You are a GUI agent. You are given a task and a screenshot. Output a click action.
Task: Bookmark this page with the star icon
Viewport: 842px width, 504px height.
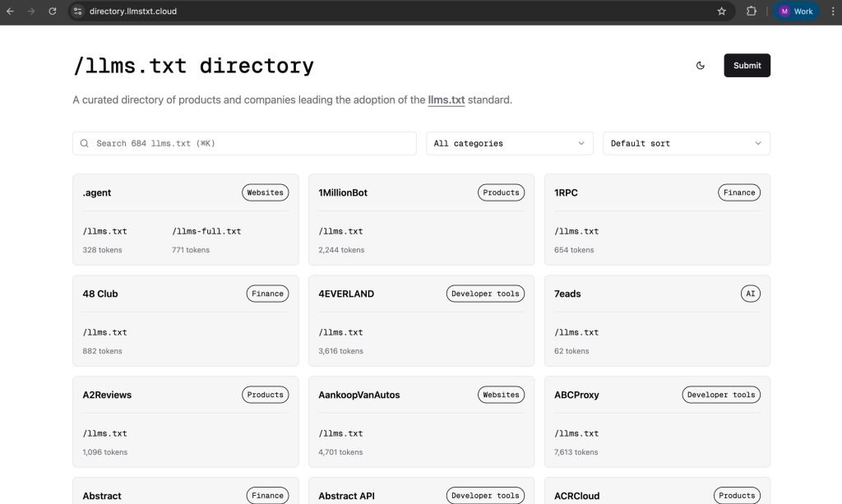[722, 12]
